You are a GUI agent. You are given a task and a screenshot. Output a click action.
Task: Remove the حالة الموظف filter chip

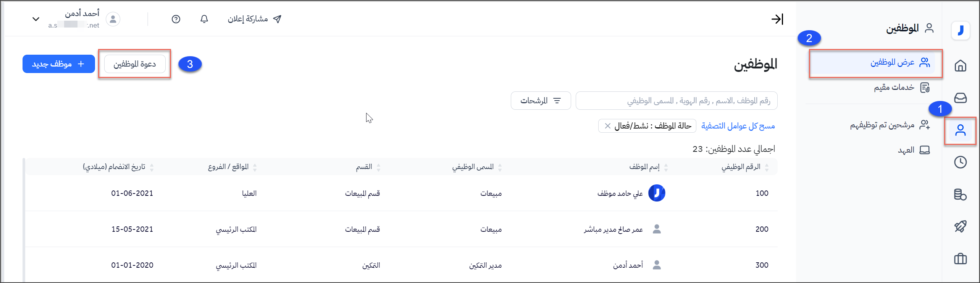tap(608, 126)
